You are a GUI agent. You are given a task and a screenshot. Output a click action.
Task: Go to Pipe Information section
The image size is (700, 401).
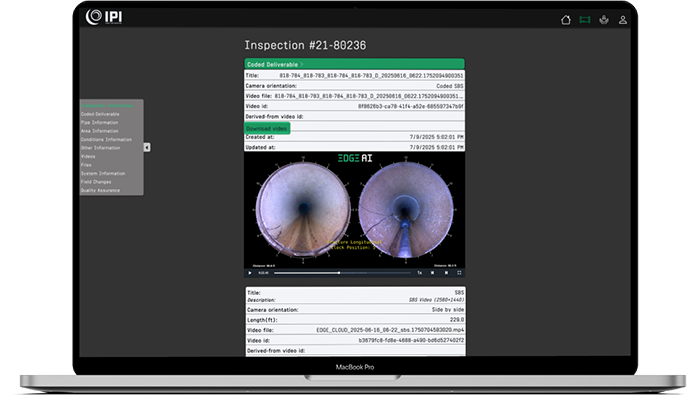[100, 123]
